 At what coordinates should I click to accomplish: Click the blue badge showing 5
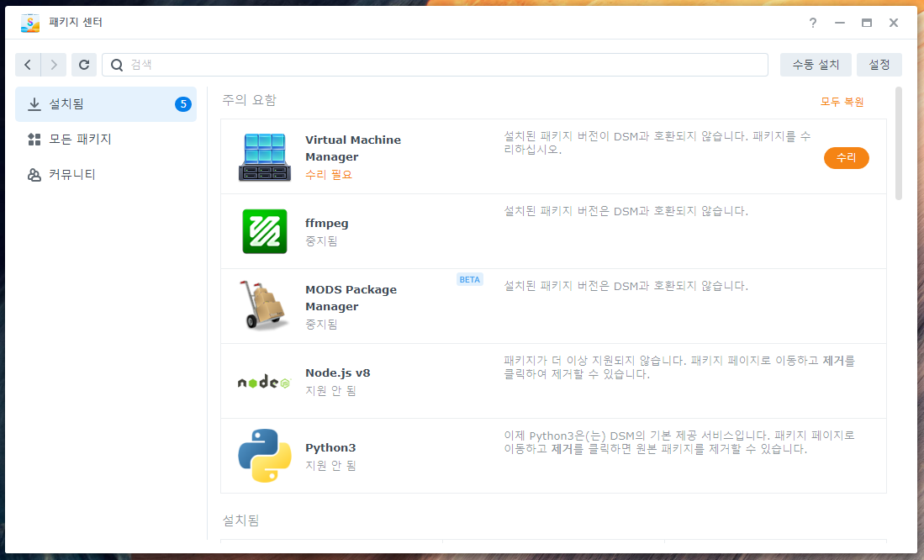pos(183,104)
